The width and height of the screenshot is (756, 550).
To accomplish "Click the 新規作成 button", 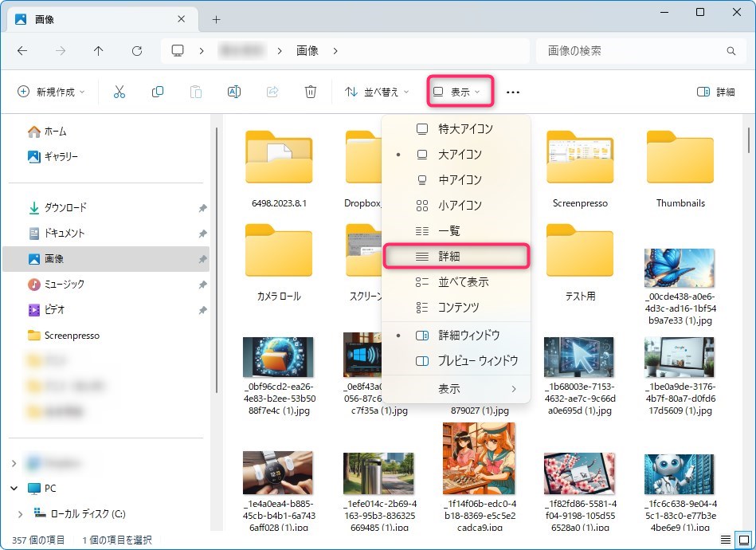I will 51,92.
